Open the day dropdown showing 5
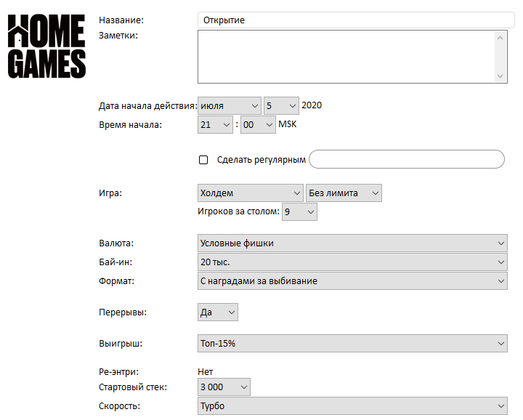Screen dimensions: 523x420 click(x=281, y=106)
